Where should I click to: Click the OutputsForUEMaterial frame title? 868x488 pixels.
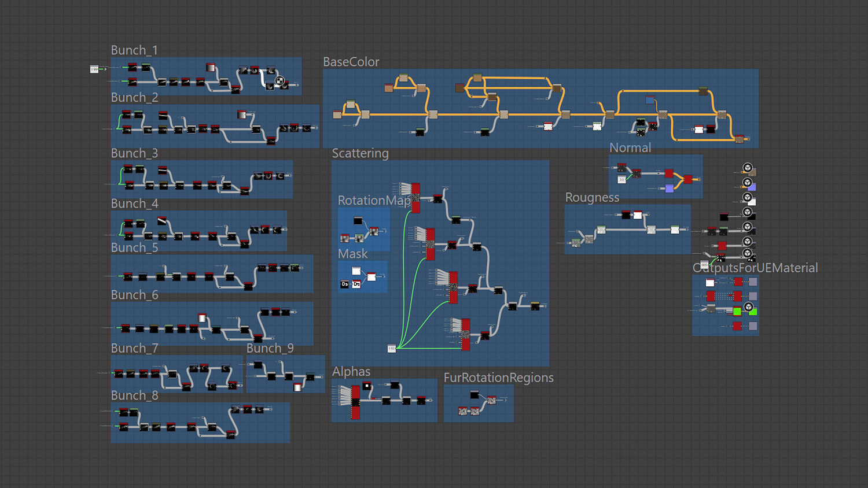tap(755, 268)
